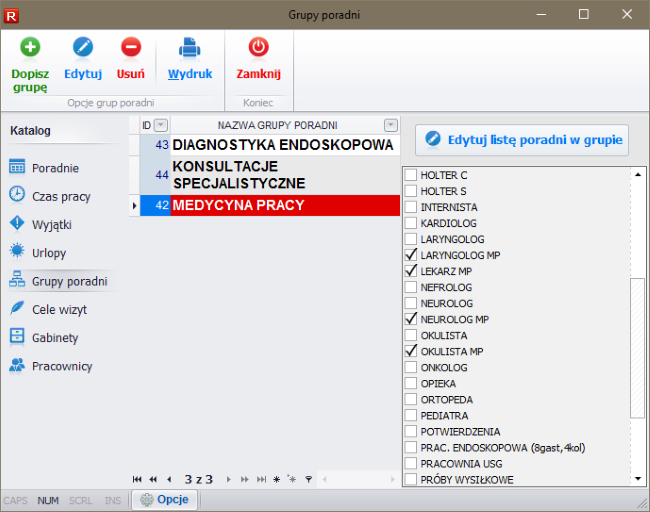Click the scroll-down arrow of the checklist
This screenshot has width=650, height=512.
tap(637, 480)
